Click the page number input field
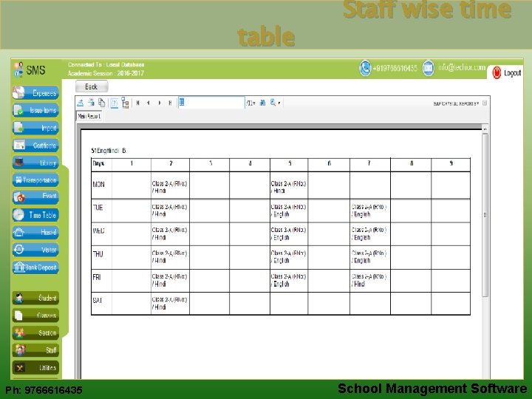This screenshot has height=399, width=532. coord(211,103)
